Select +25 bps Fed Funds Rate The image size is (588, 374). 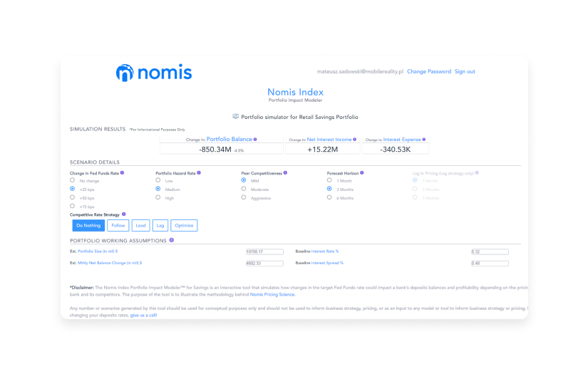pos(73,189)
